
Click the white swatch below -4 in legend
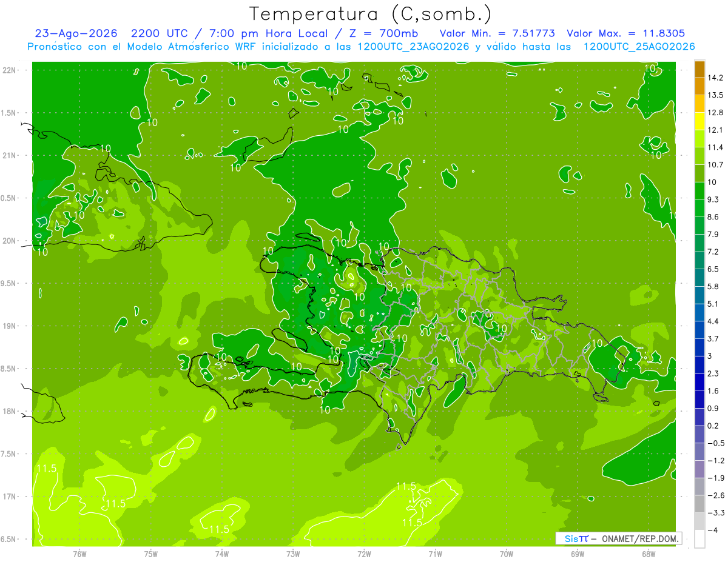click(x=699, y=539)
